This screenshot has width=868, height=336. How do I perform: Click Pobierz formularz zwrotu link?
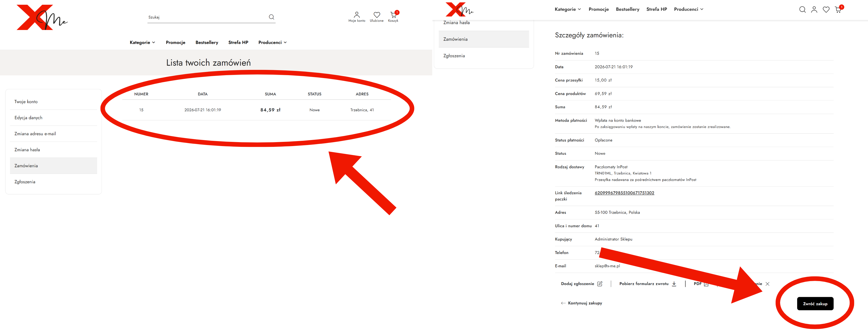click(x=644, y=284)
